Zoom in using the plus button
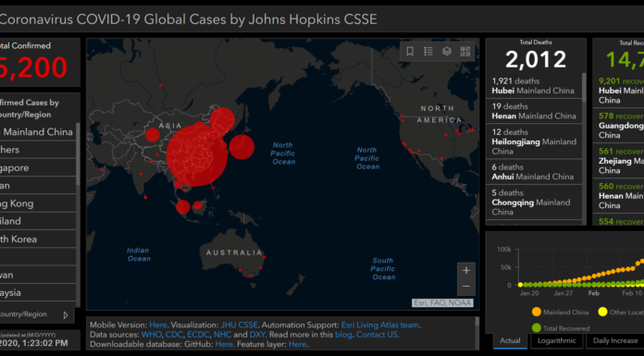The image size is (644, 356). click(466, 271)
